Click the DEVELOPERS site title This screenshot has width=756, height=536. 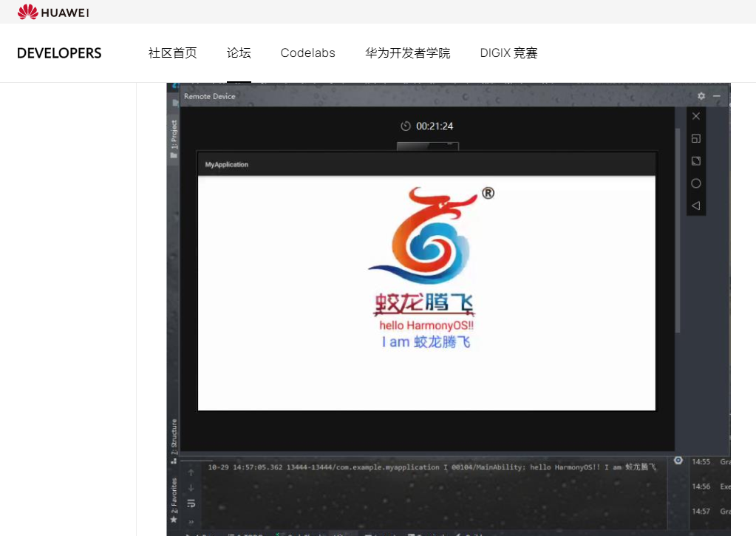click(59, 53)
